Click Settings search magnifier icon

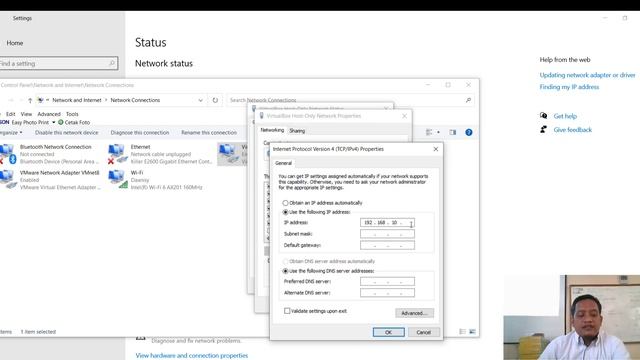coord(111,63)
